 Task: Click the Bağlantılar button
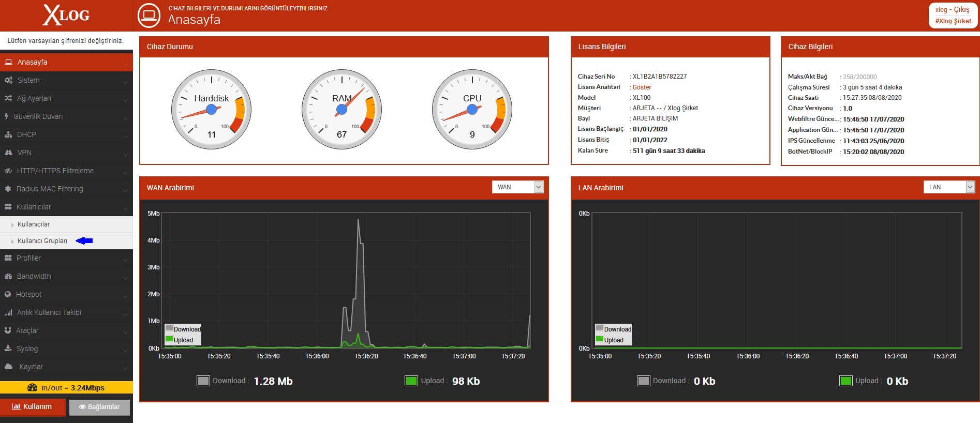[99, 407]
